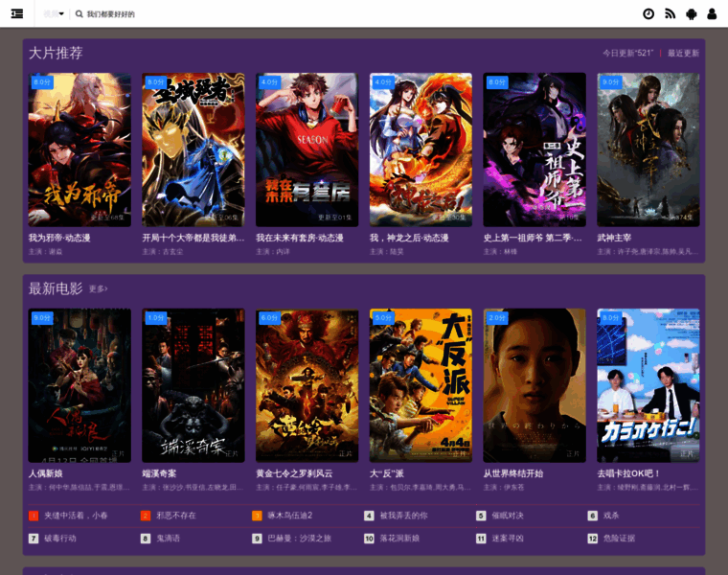Open poster of 我在未来有套房
728x575 pixels.
coord(307,149)
